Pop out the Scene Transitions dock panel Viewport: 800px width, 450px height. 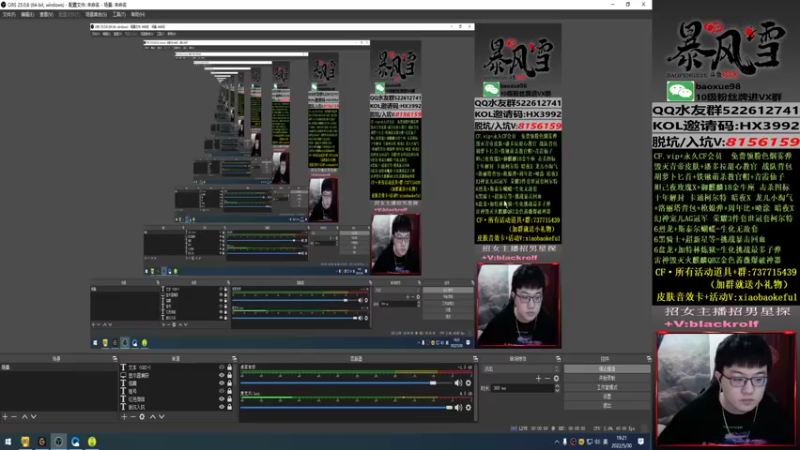coord(558,359)
